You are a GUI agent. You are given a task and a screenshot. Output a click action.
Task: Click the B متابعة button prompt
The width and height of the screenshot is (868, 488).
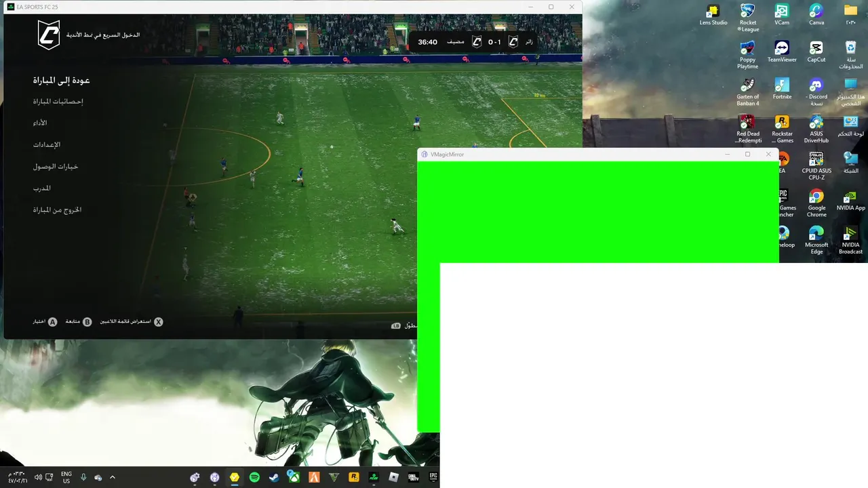[79, 322]
